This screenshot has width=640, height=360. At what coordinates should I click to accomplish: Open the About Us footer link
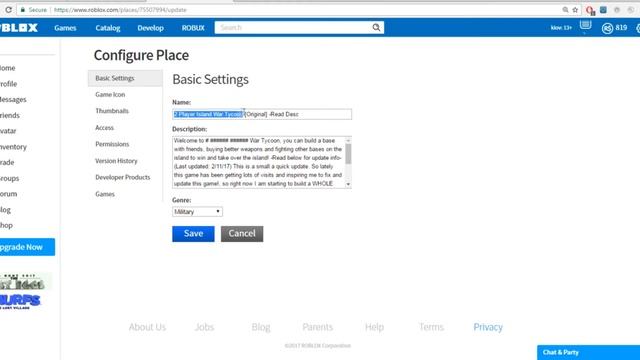(147, 327)
